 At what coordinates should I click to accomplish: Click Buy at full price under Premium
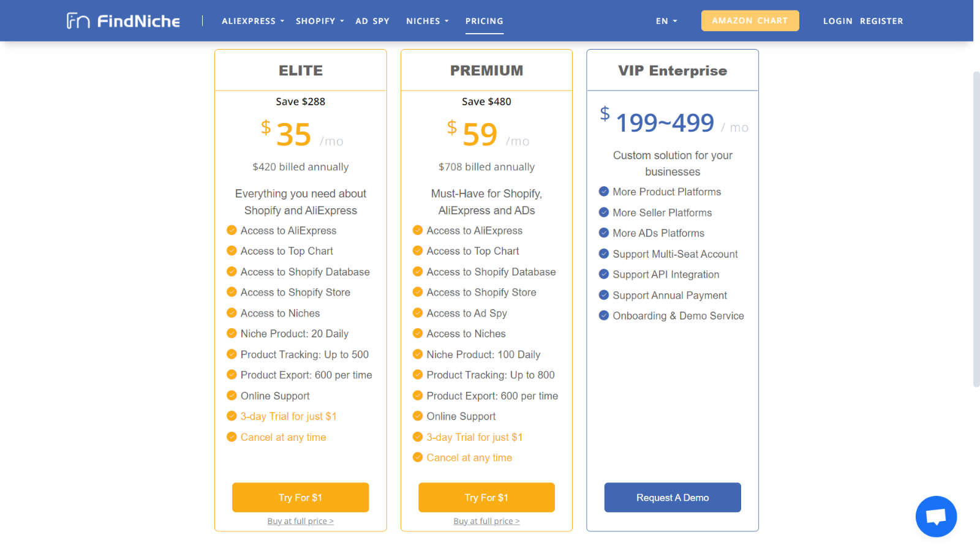coord(486,521)
